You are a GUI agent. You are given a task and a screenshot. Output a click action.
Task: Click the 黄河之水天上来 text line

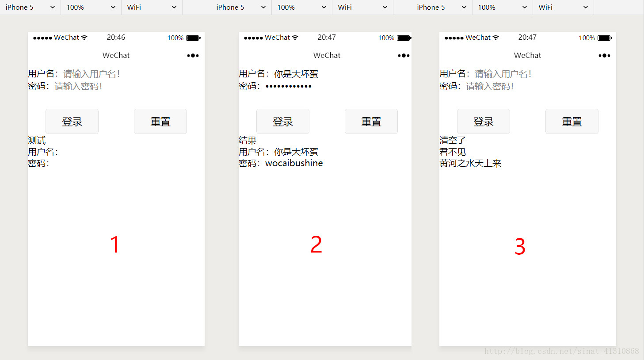470,163
